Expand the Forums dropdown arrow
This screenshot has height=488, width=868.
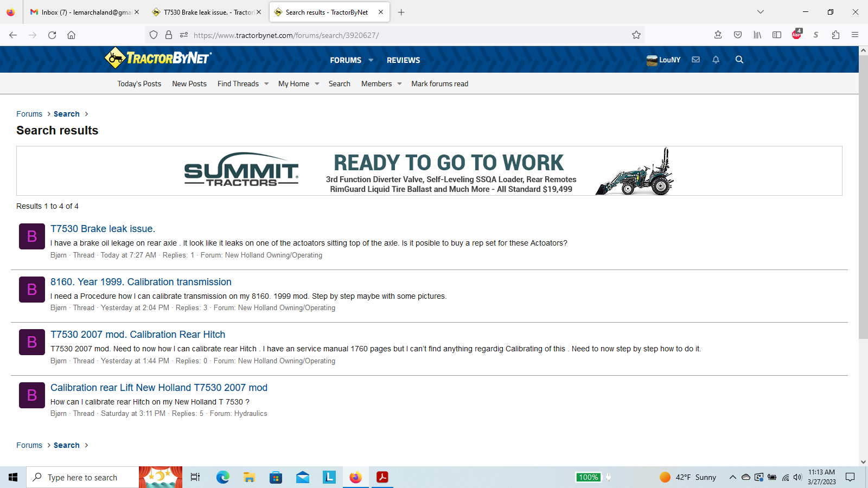coord(371,60)
